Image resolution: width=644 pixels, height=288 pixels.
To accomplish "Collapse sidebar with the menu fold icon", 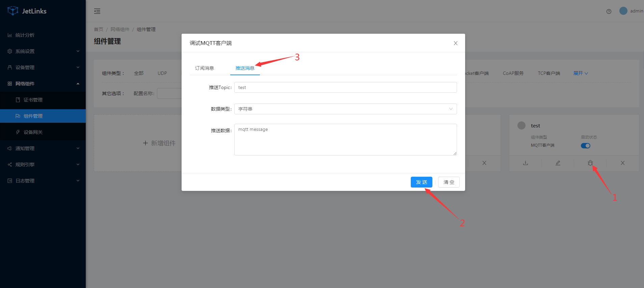I will point(97,11).
